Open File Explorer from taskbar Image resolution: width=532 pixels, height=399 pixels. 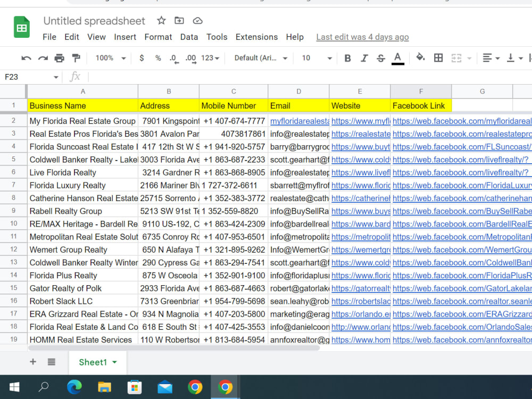[104, 387]
